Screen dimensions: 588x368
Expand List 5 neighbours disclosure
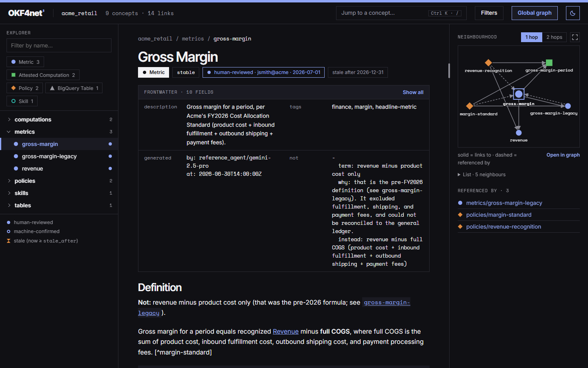click(x=482, y=175)
